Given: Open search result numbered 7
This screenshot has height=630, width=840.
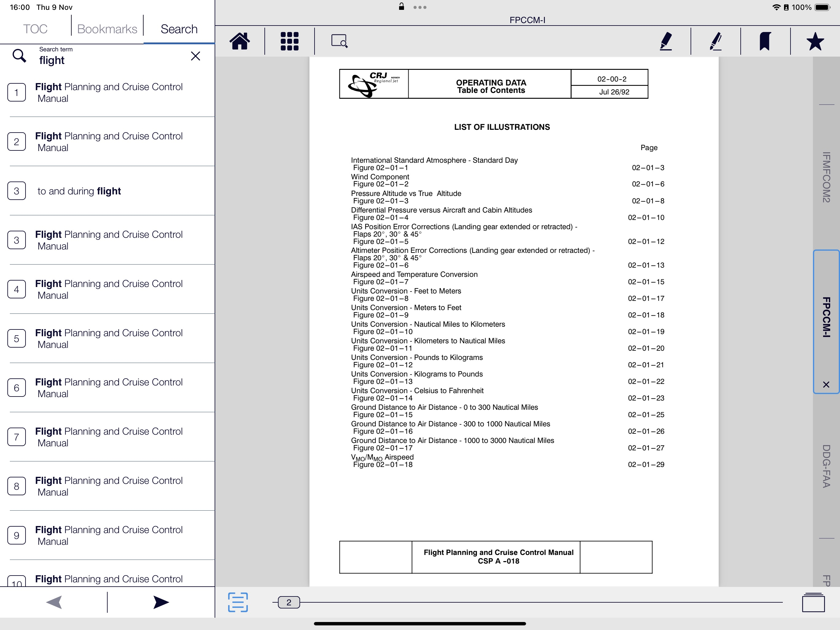Looking at the screenshot, I should click(109, 437).
